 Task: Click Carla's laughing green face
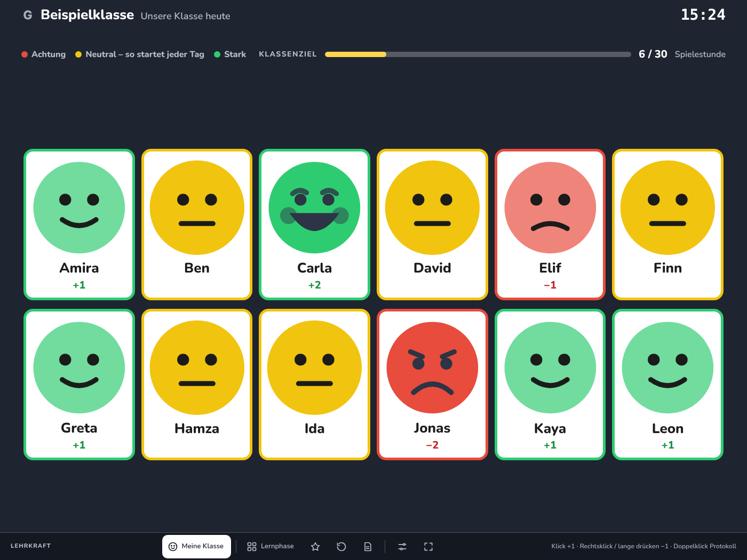pos(314,207)
